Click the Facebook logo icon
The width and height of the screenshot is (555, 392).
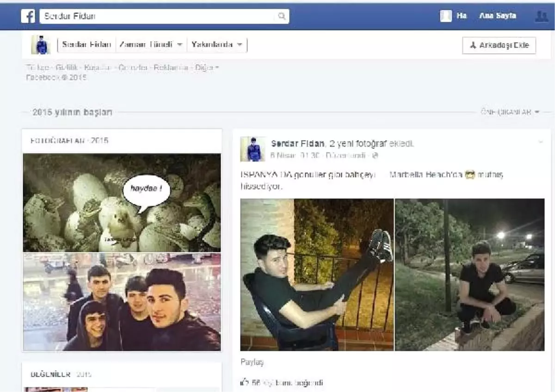coord(28,17)
